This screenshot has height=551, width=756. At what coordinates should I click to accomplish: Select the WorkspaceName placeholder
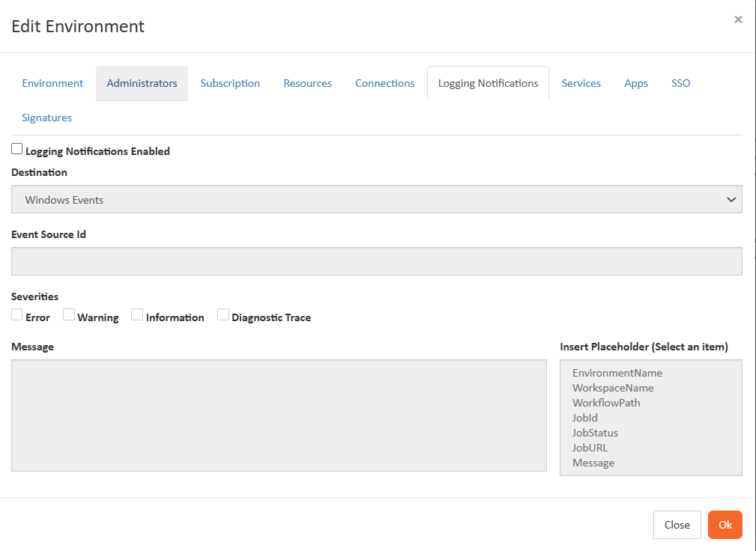(613, 389)
